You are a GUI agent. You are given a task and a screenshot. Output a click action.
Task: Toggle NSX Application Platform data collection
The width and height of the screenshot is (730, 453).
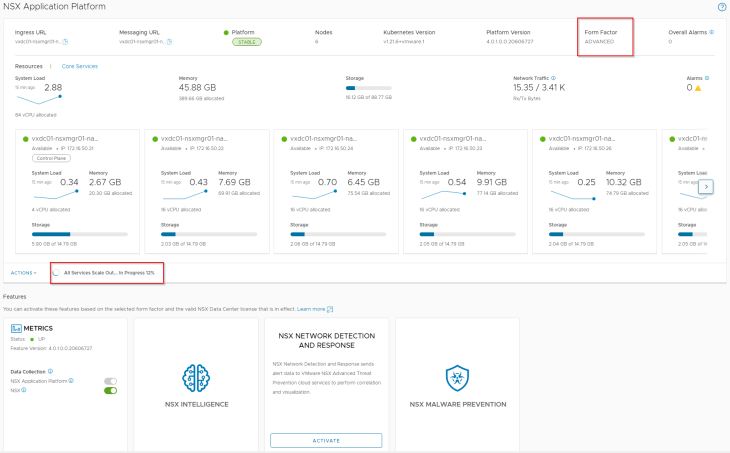point(110,381)
